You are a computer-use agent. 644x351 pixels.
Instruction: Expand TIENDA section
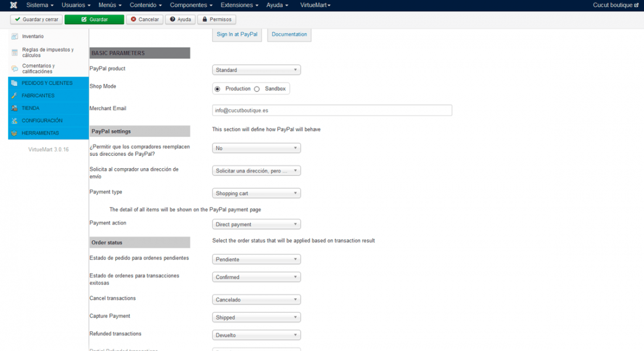[49, 108]
